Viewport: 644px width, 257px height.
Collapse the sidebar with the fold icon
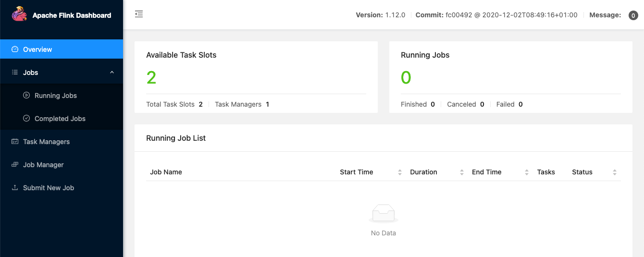pos(139,14)
